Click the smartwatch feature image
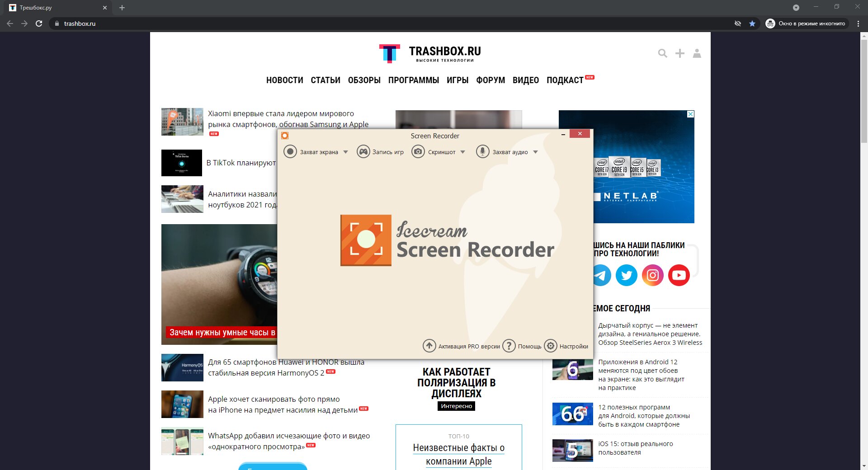This screenshot has height=470, width=868. coord(219,284)
